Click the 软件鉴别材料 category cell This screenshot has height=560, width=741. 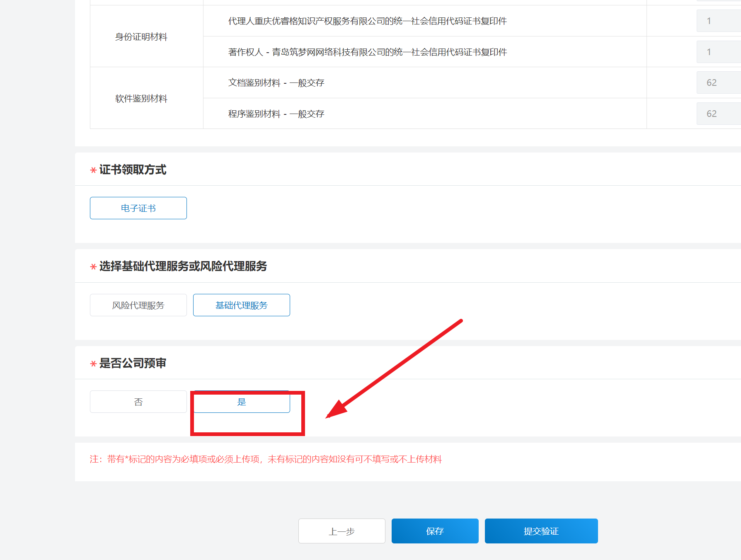point(141,98)
